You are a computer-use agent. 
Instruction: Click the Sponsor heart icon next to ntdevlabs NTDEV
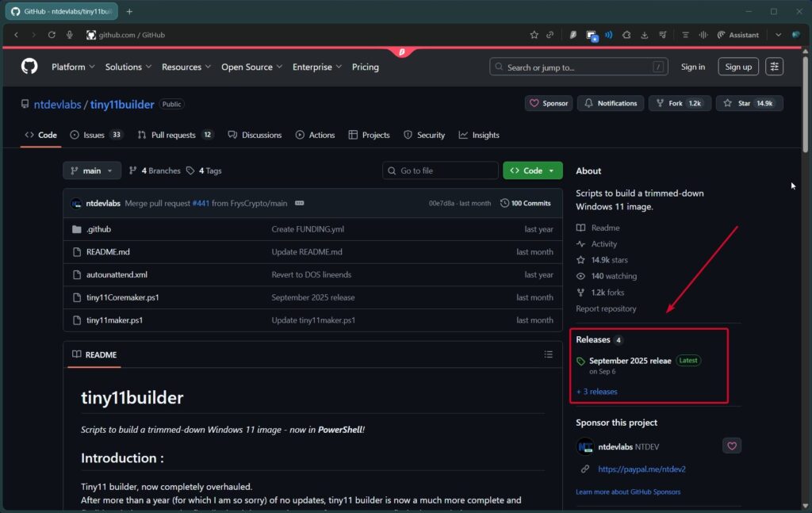[731, 446]
